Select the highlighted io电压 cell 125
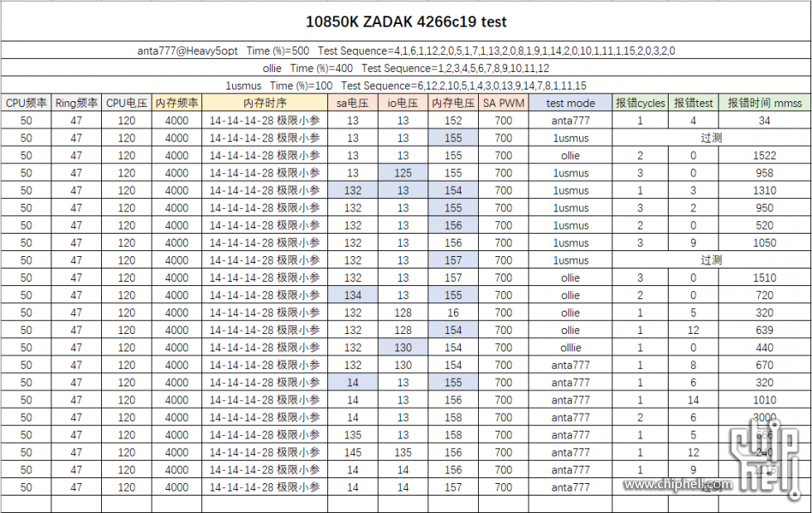Image resolution: width=812 pixels, height=513 pixels. tap(403, 173)
